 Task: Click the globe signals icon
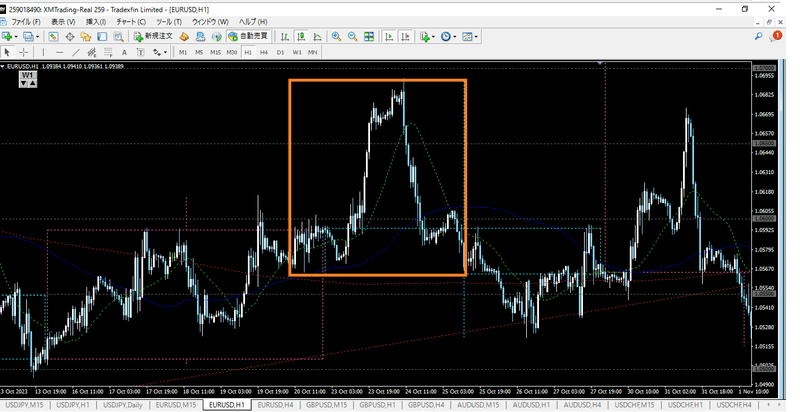tap(217, 36)
